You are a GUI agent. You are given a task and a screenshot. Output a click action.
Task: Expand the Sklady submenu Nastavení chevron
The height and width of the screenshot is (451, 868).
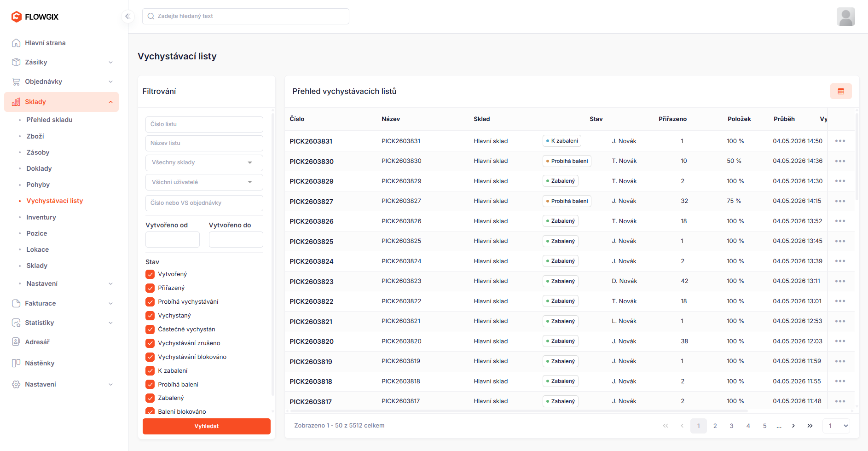point(110,283)
